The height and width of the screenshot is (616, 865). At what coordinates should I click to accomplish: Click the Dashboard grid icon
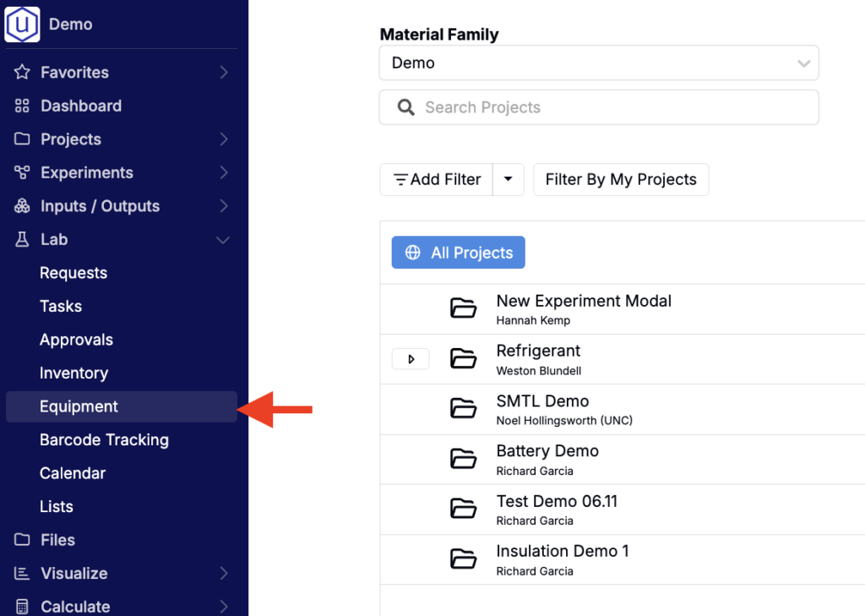[x=22, y=106]
